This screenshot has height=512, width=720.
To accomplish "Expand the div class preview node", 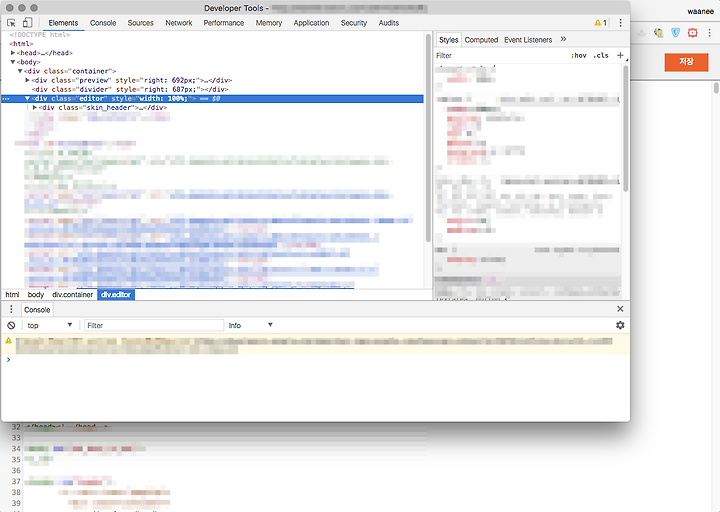I will [x=28, y=80].
